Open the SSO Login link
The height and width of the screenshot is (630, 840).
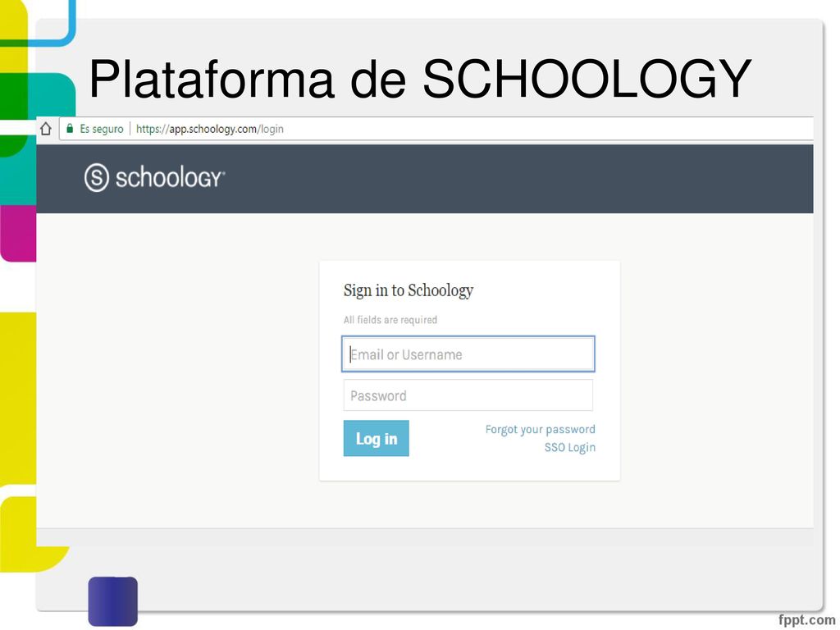[570, 447]
